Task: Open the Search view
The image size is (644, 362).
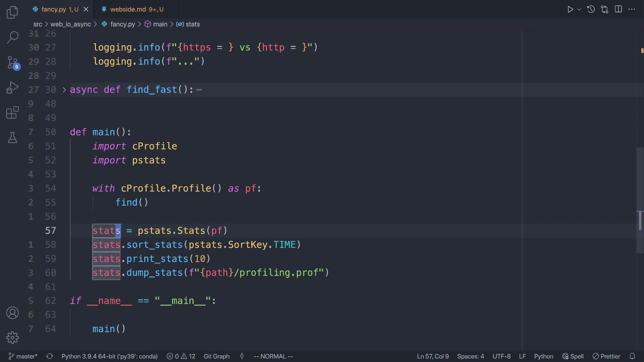Action: pyautogui.click(x=12, y=37)
